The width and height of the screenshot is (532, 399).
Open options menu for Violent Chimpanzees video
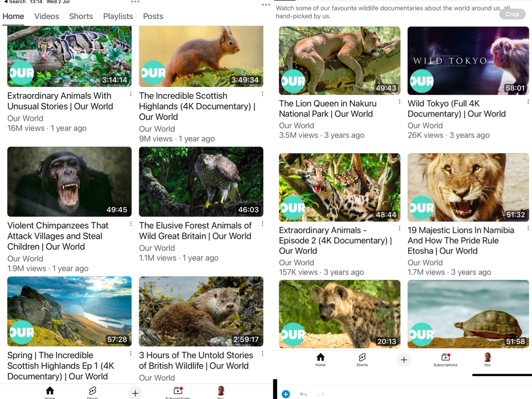coord(131,224)
